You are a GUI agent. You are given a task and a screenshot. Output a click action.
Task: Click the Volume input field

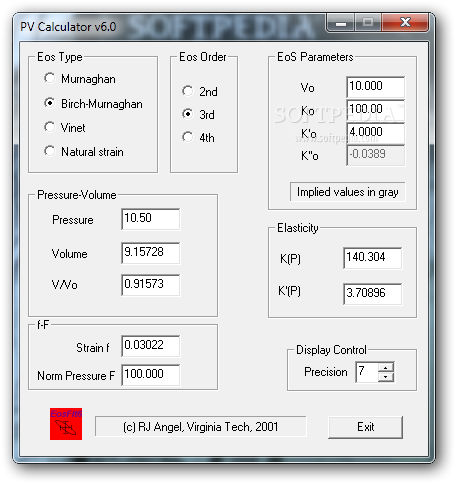click(151, 253)
